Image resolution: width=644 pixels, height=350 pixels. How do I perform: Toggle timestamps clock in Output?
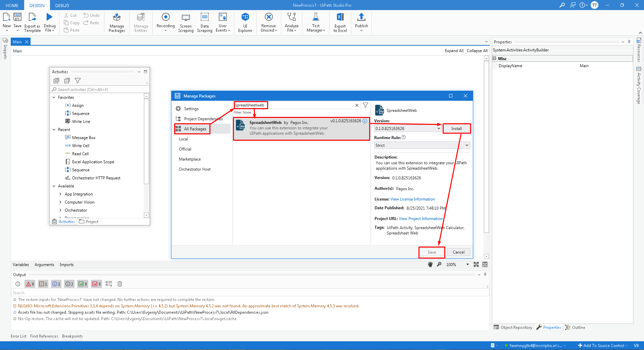[x=18, y=284]
